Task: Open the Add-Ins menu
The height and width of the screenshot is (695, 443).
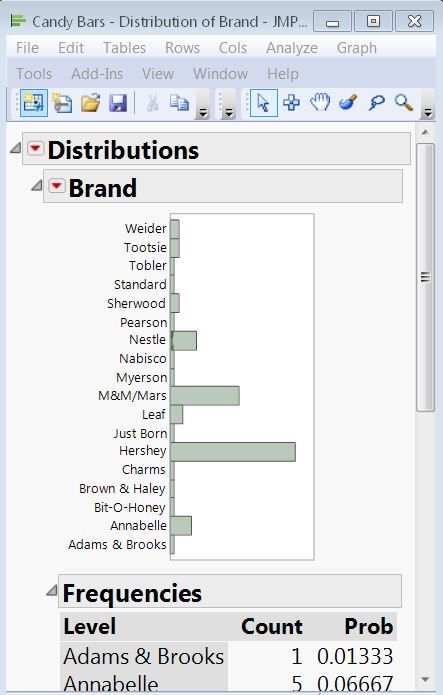Action: 97,74
